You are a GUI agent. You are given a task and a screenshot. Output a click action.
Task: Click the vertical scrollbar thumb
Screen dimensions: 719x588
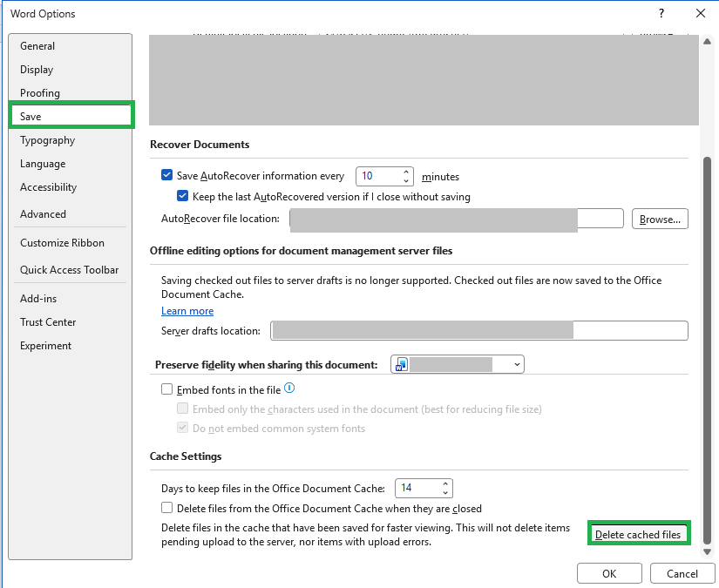707,350
